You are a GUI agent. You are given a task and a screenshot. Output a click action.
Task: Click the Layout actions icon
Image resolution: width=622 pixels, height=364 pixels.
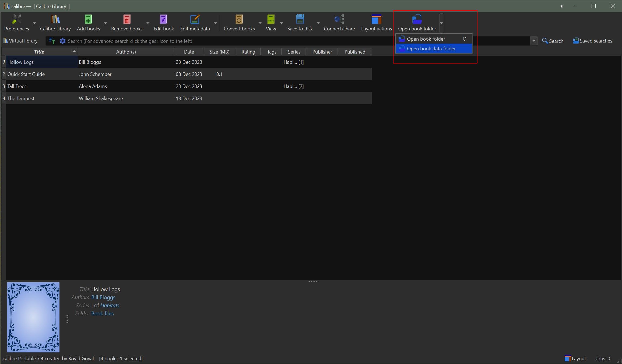[x=376, y=20]
